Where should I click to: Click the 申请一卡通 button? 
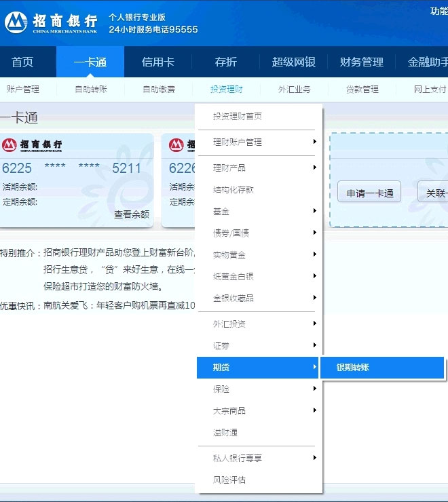point(369,191)
